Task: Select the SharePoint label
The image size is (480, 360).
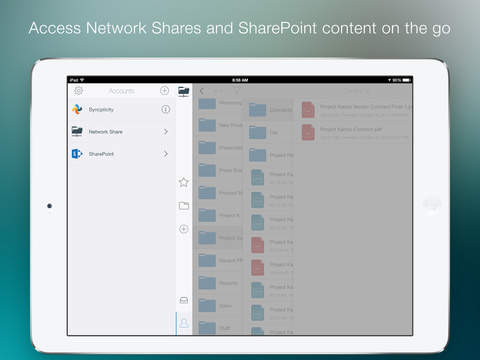Action: [x=101, y=154]
